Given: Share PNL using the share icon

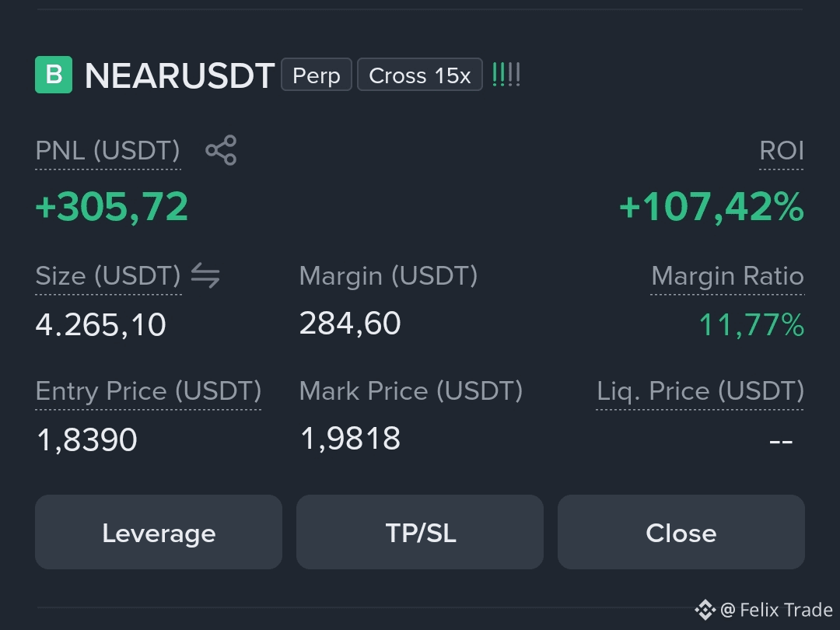Looking at the screenshot, I should 221,150.
